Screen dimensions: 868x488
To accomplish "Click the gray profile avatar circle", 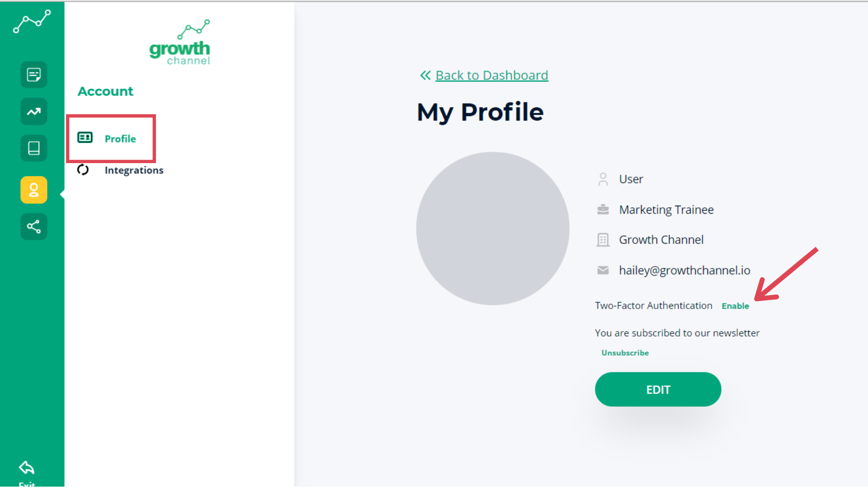I will point(492,228).
